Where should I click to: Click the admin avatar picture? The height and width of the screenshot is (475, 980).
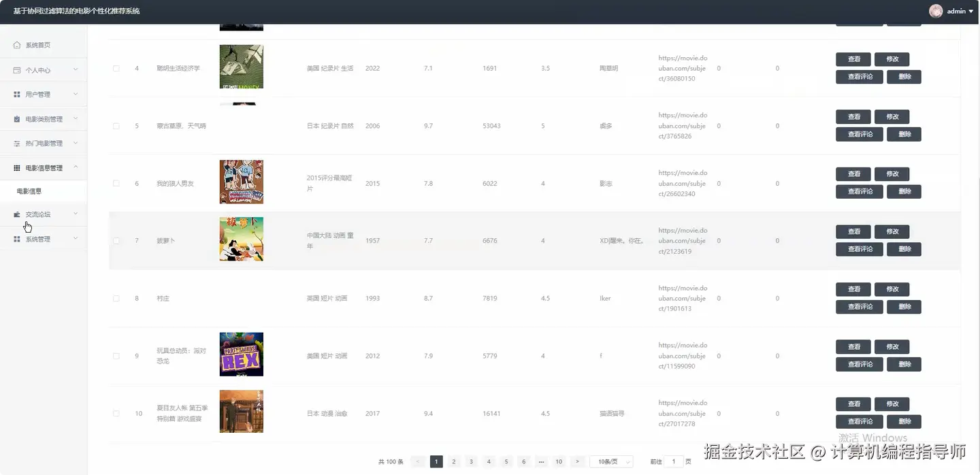[x=936, y=11]
